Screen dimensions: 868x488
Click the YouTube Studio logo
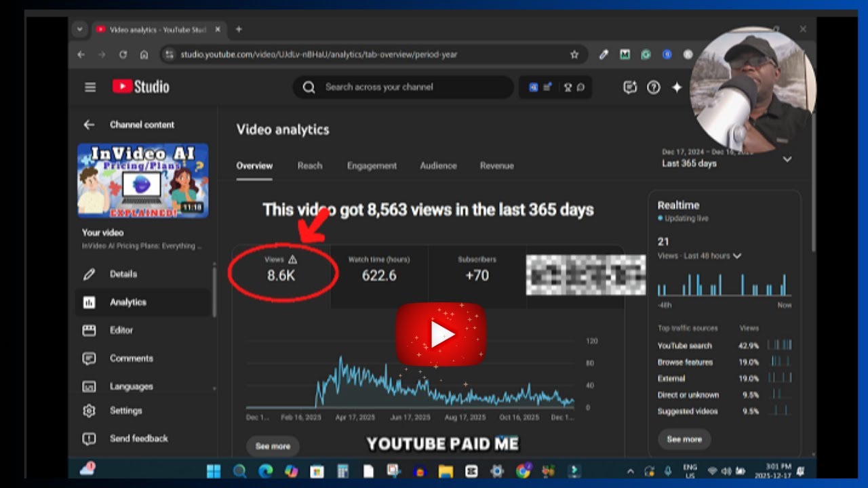[141, 87]
